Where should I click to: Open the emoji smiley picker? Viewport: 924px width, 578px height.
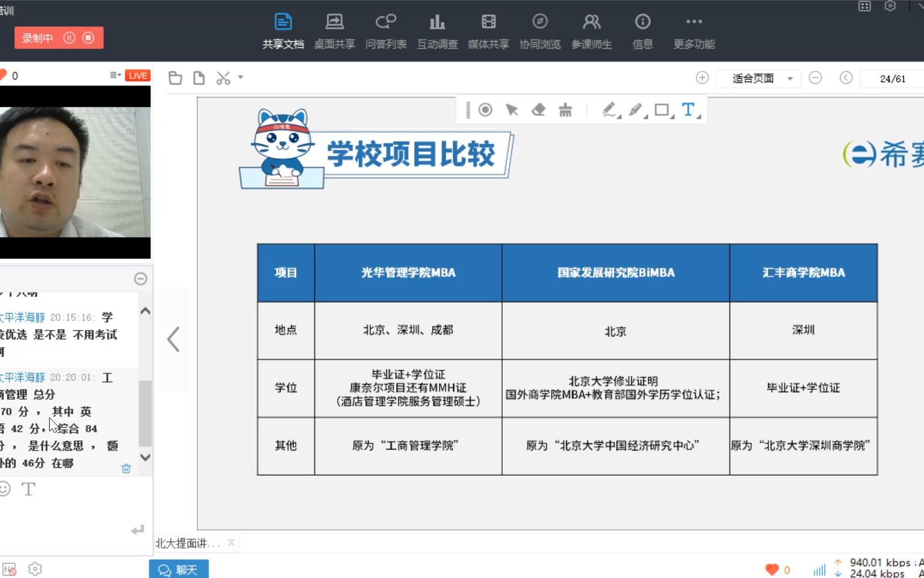click(5, 489)
